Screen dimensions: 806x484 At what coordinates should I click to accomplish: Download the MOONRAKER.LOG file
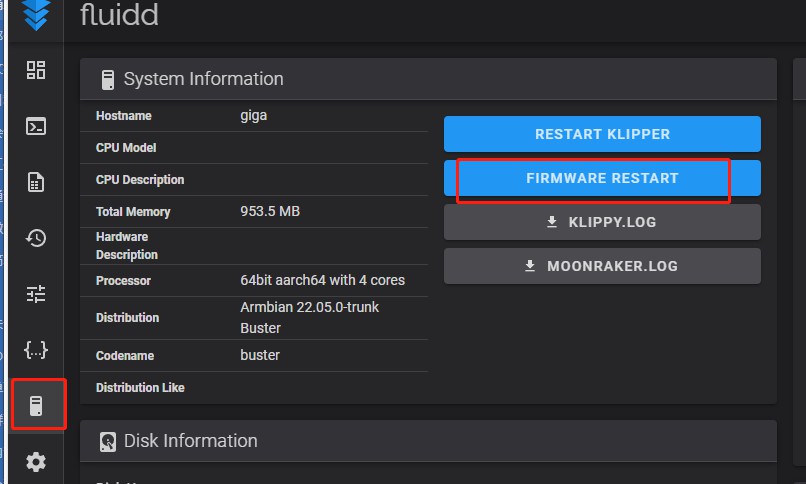[x=602, y=266]
